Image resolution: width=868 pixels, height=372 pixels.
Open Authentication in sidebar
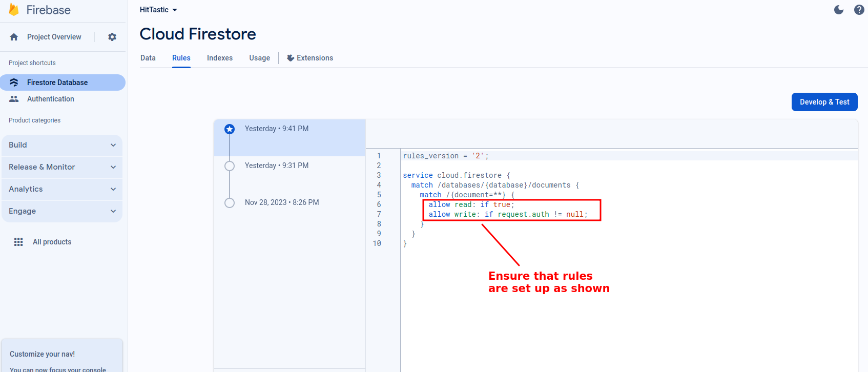pyautogui.click(x=50, y=99)
